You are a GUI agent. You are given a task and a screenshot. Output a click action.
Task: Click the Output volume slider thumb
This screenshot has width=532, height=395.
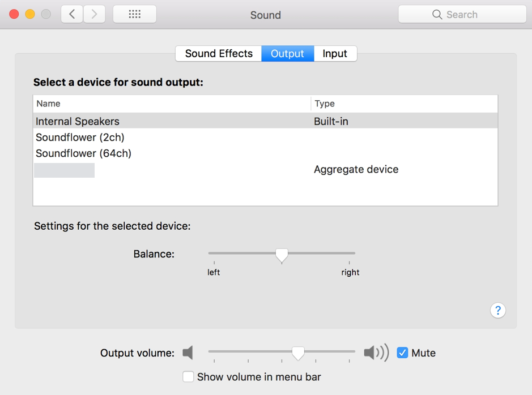pyautogui.click(x=298, y=353)
